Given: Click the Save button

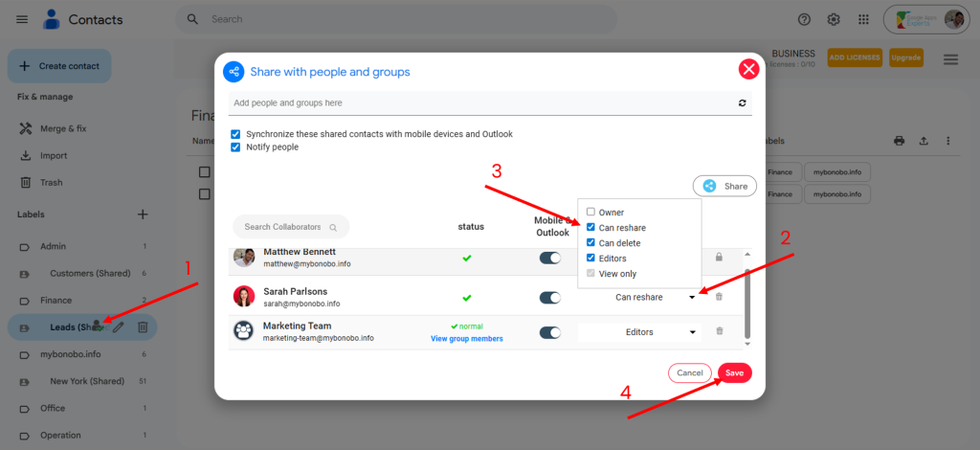Looking at the screenshot, I should tap(734, 372).
